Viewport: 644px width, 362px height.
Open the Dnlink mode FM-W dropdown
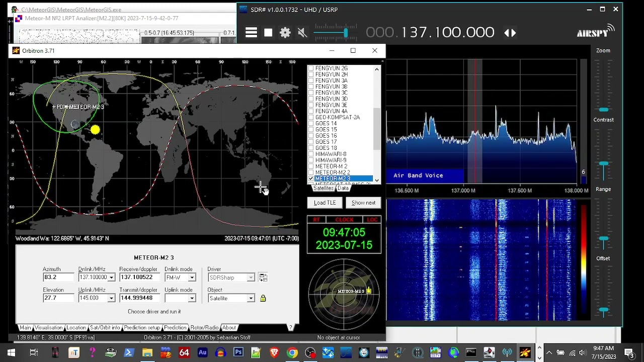pyautogui.click(x=192, y=278)
